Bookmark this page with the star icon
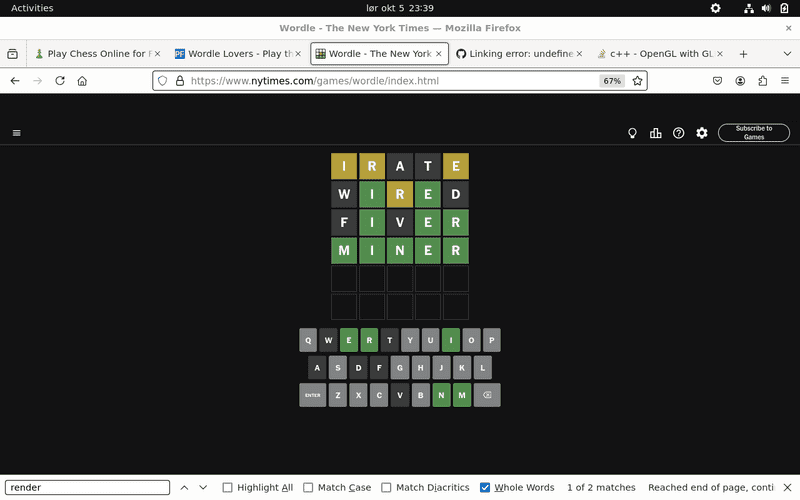This screenshot has width=800, height=500. [637, 81]
